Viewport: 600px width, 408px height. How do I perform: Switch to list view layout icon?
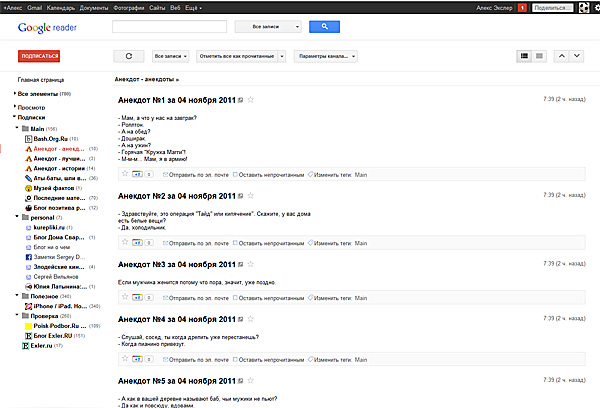click(x=522, y=56)
